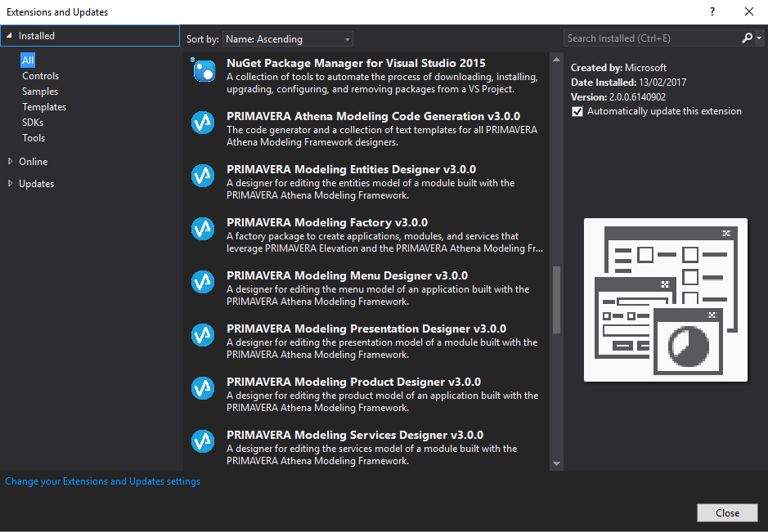This screenshot has width=768, height=532.
Task: Select PRIMAVERA Modeling Presentation Designer v3.0.0 title
Action: click(366, 329)
